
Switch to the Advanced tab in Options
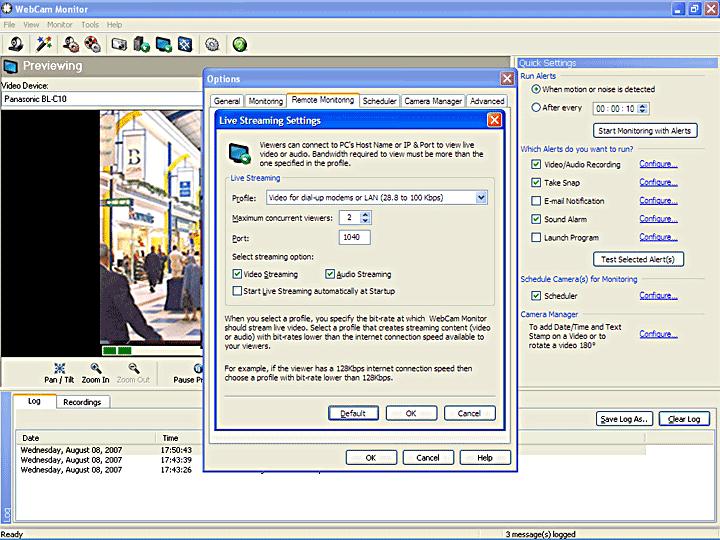tap(487, 101)
